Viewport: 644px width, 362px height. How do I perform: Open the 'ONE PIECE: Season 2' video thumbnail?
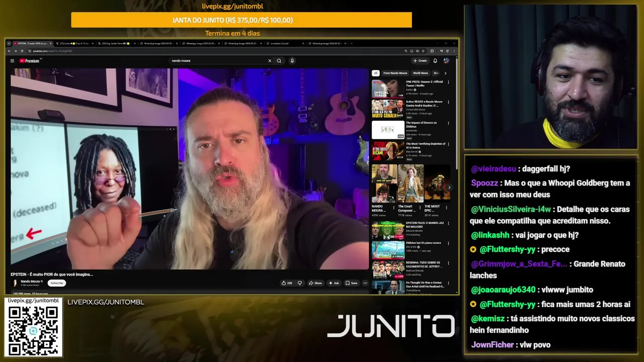[388, 88]
